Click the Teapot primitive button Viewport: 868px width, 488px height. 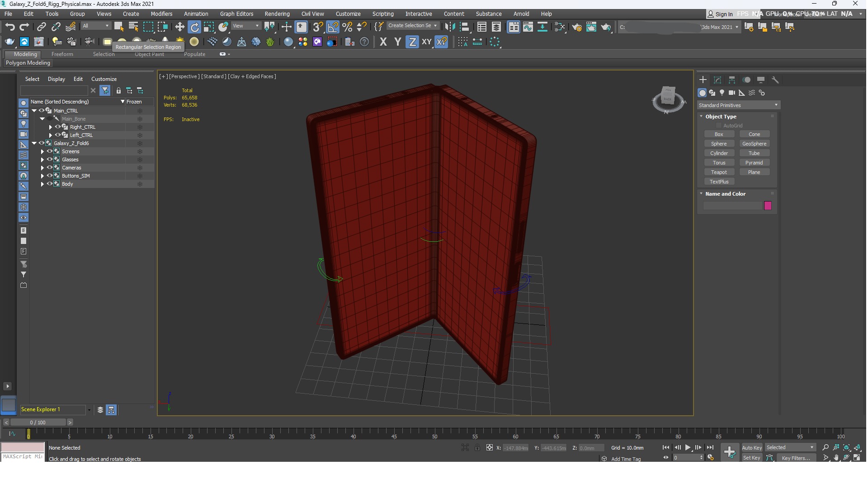click(719, 172)
